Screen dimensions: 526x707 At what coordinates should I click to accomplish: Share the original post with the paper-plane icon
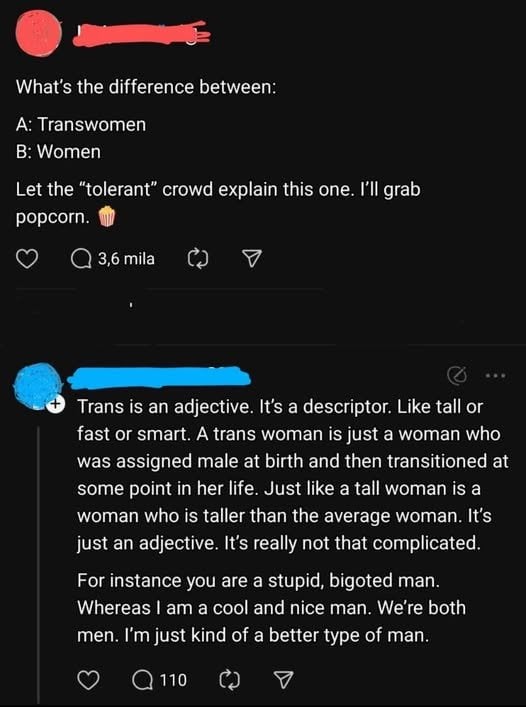(x=252, y=259)
